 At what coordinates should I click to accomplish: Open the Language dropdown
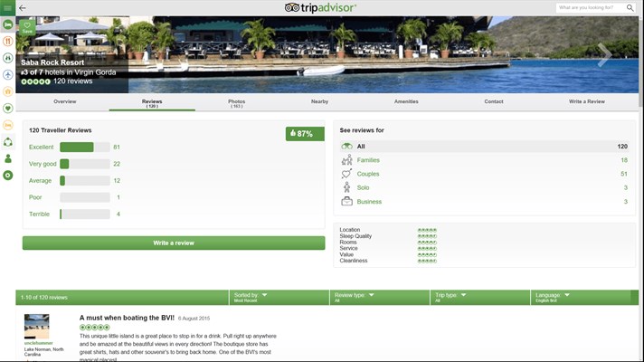pyautogui.click(x=581, y=297)
